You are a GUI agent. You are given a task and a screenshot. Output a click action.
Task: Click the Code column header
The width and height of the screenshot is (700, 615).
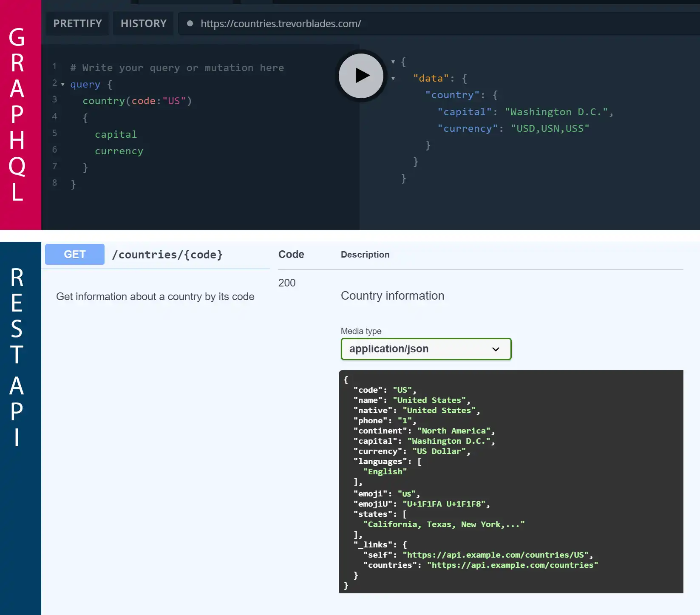click(x=291, y=254)
